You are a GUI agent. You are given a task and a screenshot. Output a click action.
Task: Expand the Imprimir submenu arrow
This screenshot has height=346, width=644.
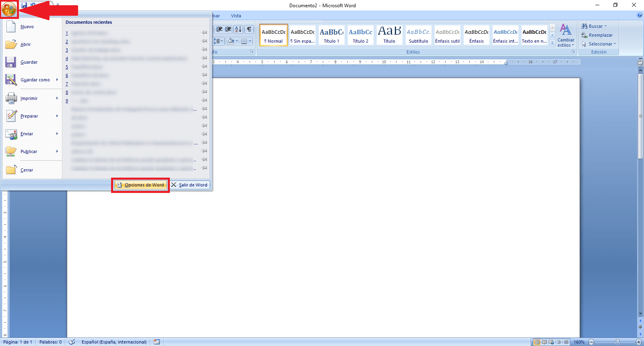(x=57, y=98)
